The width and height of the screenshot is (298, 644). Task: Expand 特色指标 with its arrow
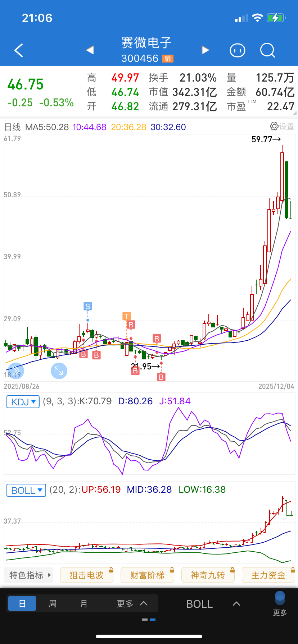coord(49,575)
